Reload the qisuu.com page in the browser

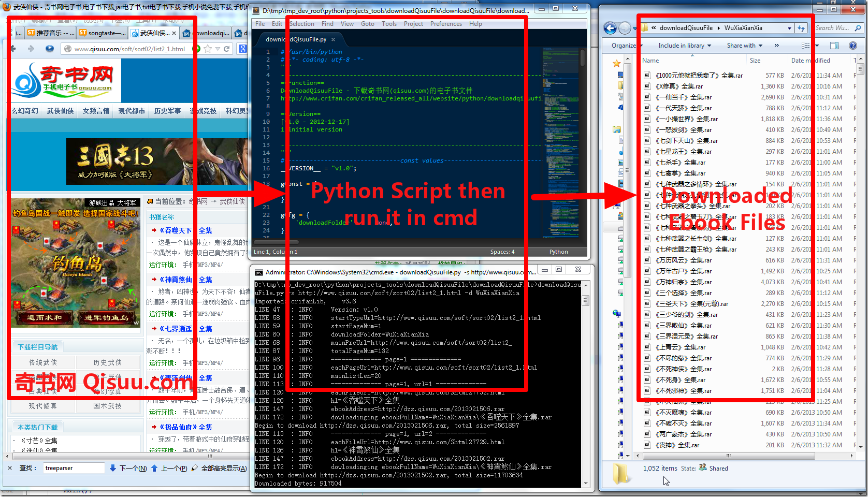point(226,49)
